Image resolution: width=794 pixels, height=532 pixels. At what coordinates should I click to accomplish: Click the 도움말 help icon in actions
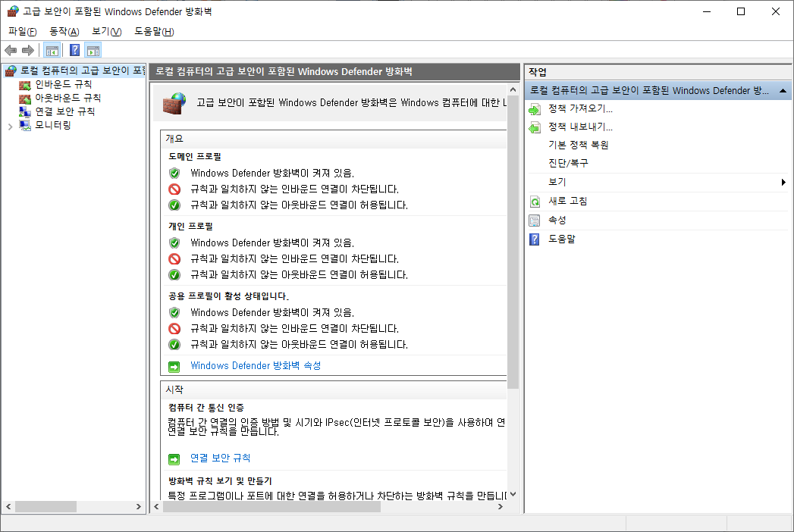point(535,239)
